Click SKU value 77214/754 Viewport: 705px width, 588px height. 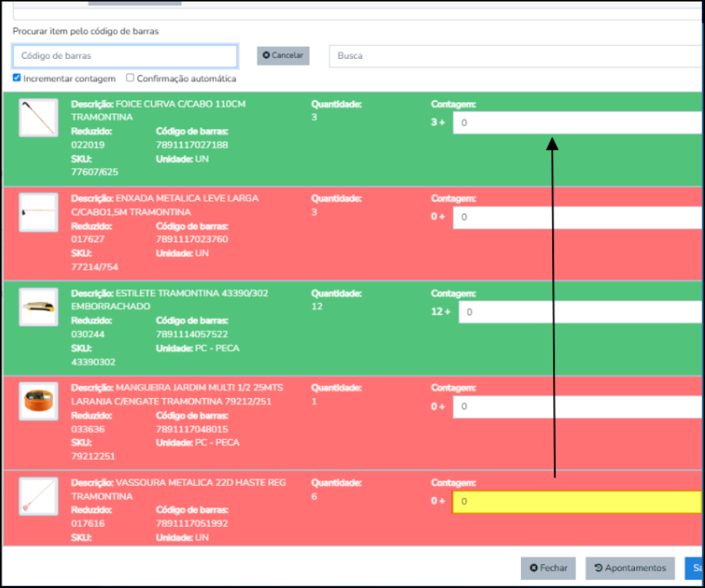click(95, 267)
